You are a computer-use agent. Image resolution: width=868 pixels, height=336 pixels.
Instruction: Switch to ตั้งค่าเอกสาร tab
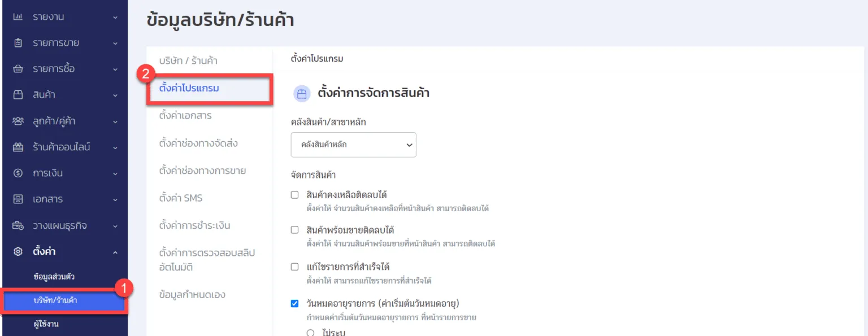click(185, 116)
